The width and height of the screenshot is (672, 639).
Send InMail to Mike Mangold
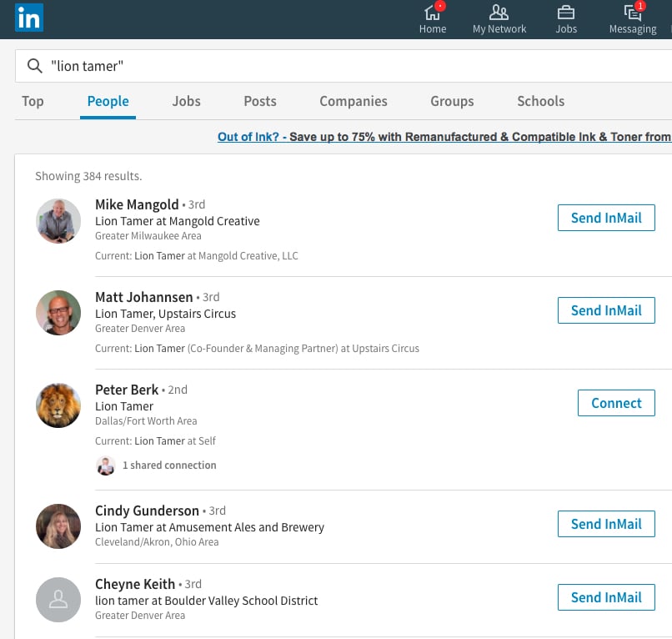tap(606, 218)
